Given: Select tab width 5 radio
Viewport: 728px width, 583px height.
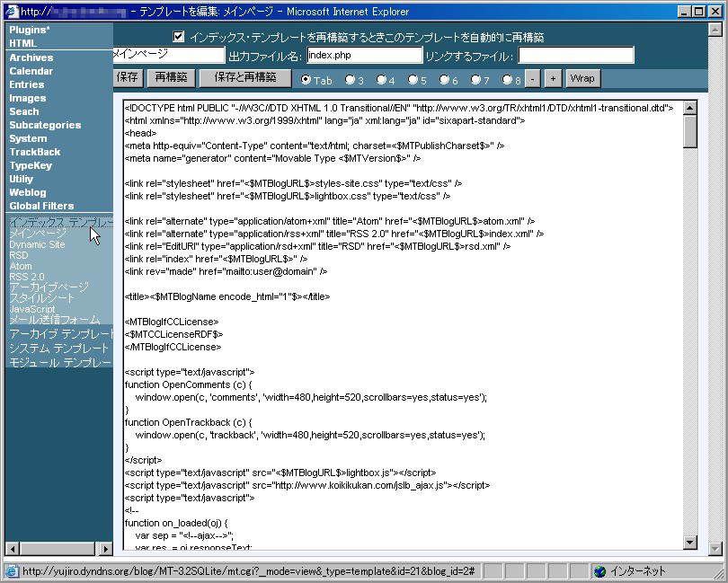Looking at the screenshot, I should coord(413,79).
